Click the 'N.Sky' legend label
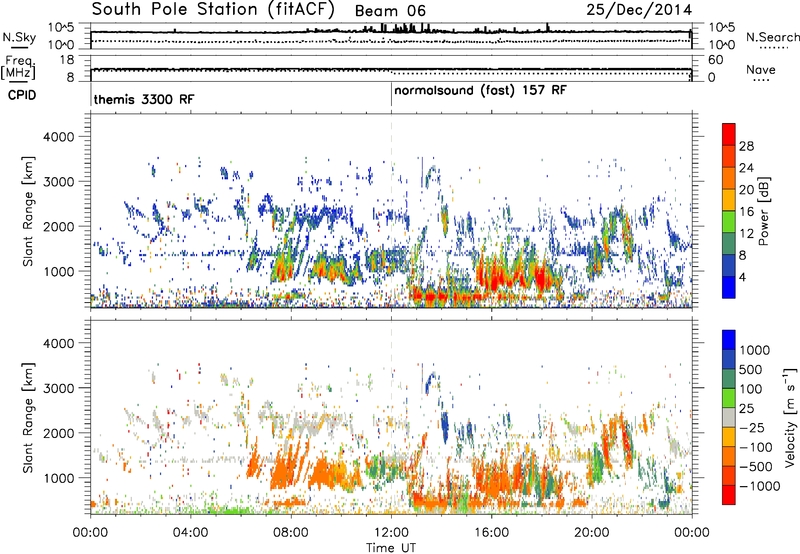800x554 pixels. click(x=19, y=38)
